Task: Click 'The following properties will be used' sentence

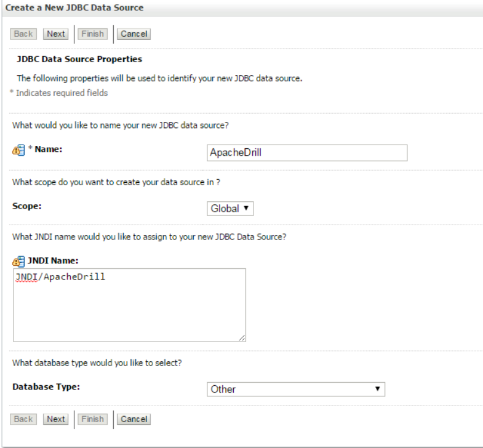Action: [159, 79]
